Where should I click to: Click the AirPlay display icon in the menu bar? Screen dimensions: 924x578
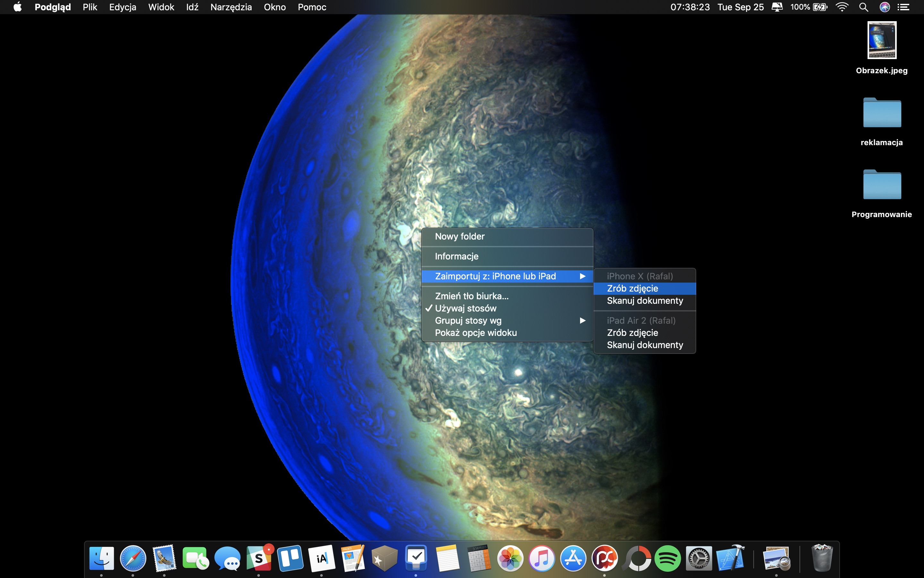click(x=777, y=7)
